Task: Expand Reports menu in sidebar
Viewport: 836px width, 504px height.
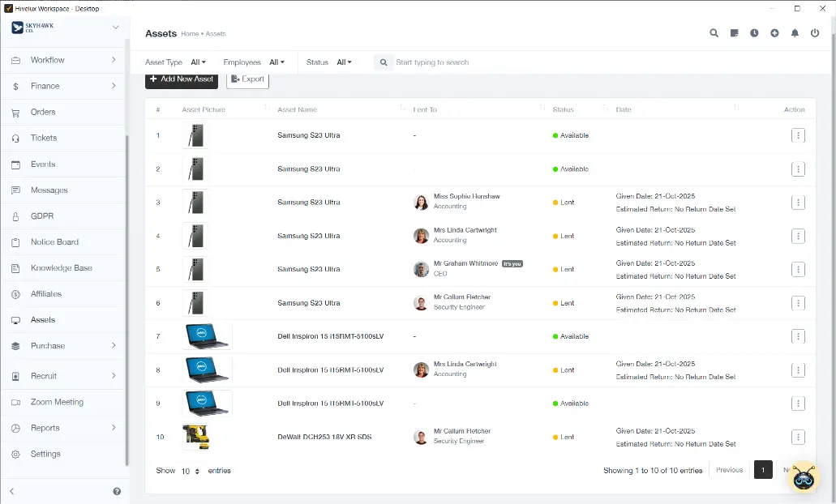Action: [63, 428]
